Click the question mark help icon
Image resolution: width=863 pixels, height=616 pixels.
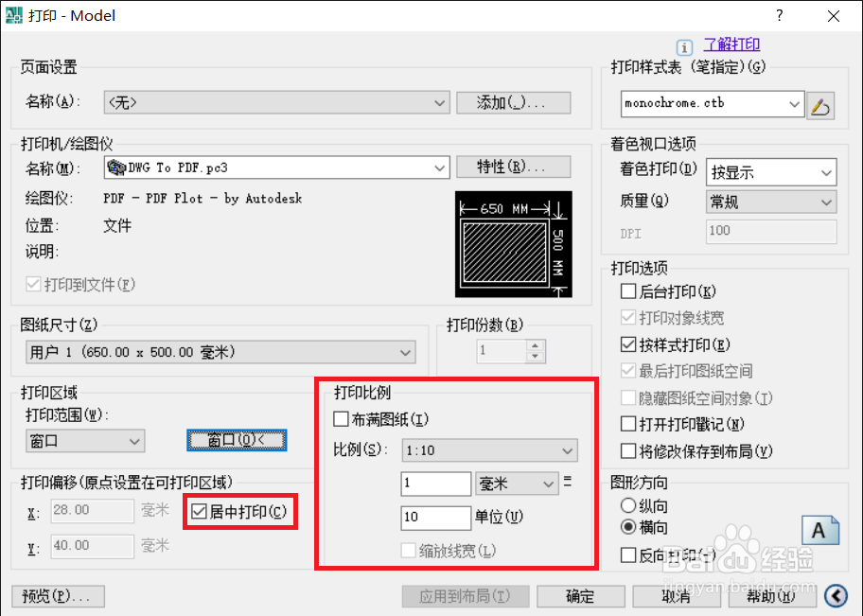click(778, 15)
